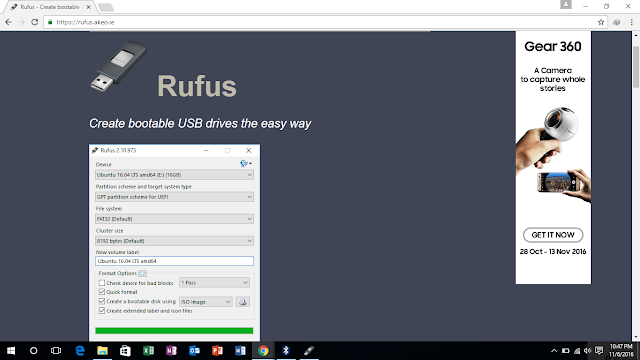Launch Outlook from taskbar
The image size is (640, 360).
[x=194, y=351]
